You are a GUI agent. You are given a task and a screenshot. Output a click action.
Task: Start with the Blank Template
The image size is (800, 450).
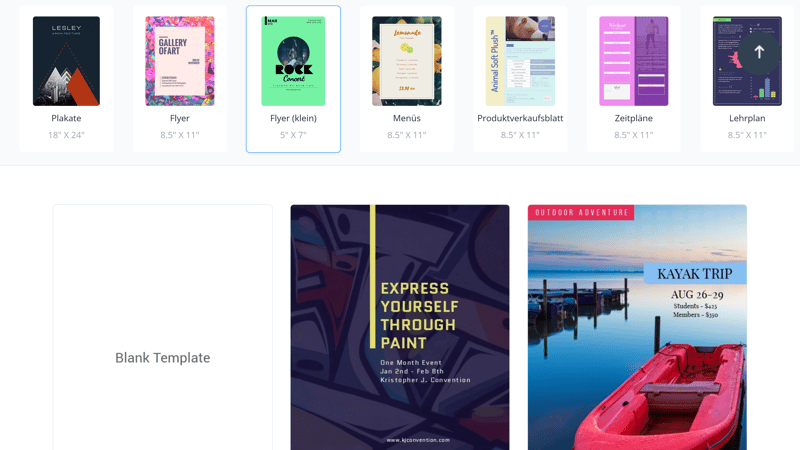point(163,328)
